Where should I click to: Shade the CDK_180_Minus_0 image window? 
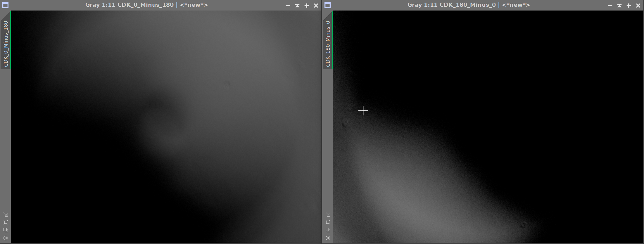[x=619, y=6]
